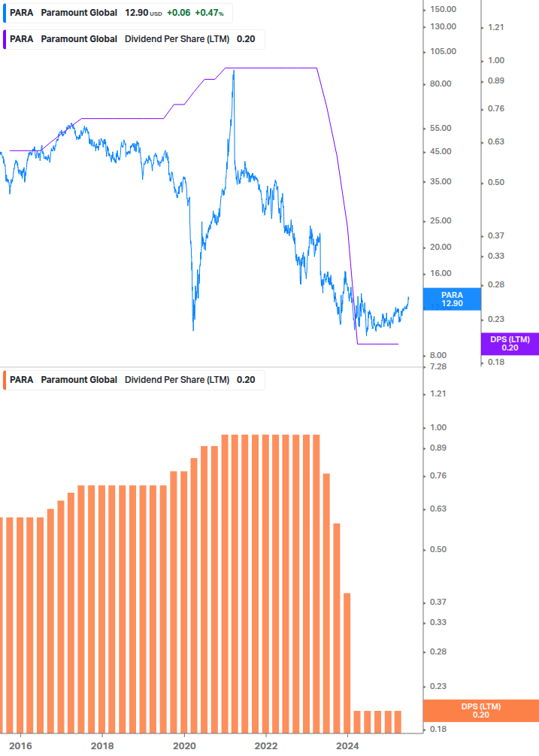539x756 pixels.
Task: Click the 55.00 price axis label
Action: (x=441, y=128)
